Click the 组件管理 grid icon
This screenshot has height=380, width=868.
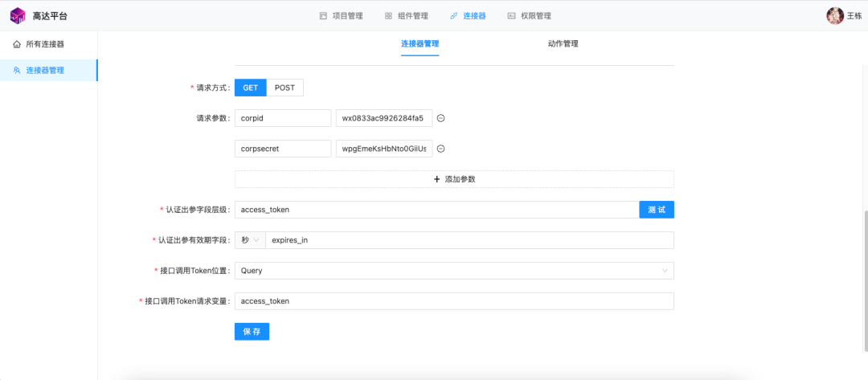coord(389,16)
